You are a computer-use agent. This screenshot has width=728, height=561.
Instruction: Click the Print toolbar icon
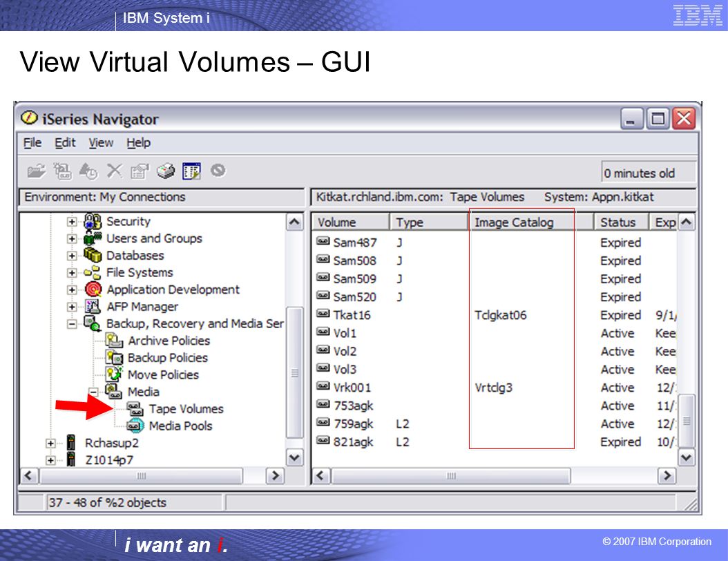[x=166, y=171]
